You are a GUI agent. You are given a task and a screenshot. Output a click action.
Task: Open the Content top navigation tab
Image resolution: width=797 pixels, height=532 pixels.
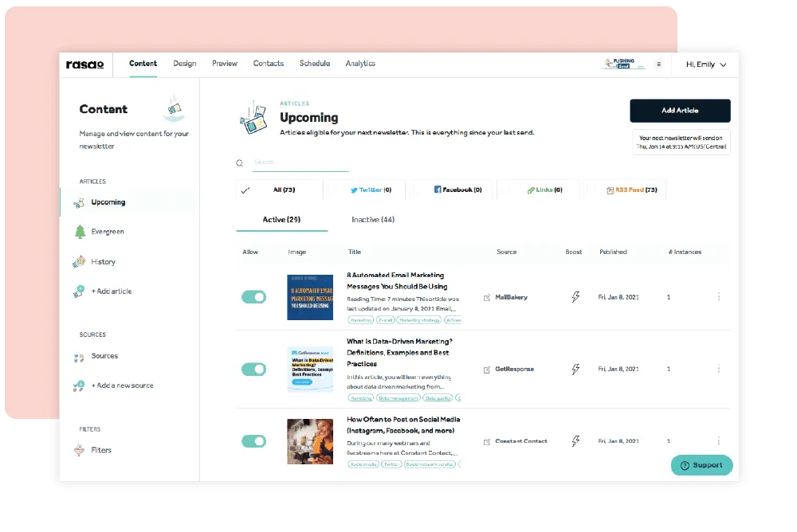(143, 64)
